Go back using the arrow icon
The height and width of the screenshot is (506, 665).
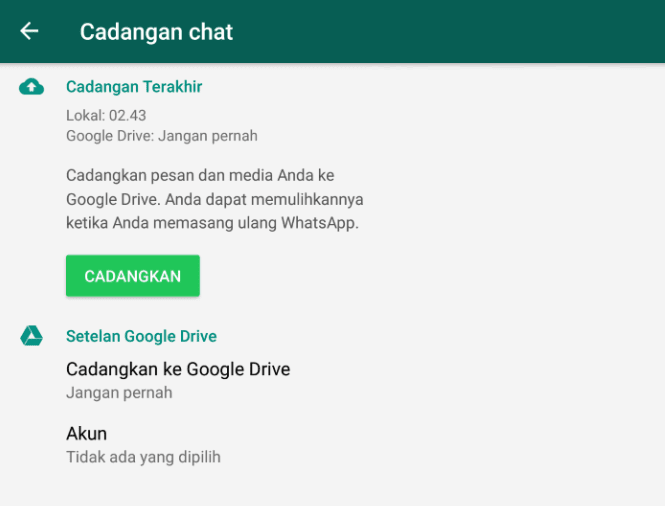[x=29, y=31]
